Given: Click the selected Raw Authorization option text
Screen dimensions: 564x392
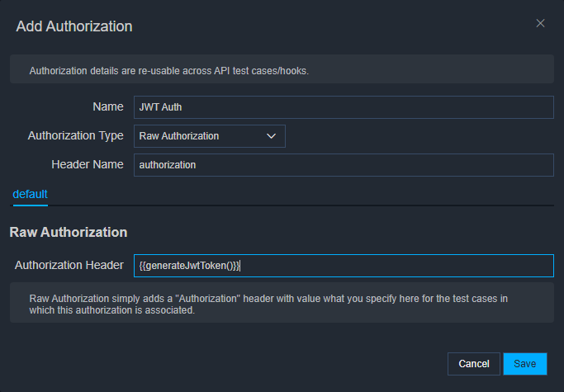Looking at the screenshot, I should [179, 136].
